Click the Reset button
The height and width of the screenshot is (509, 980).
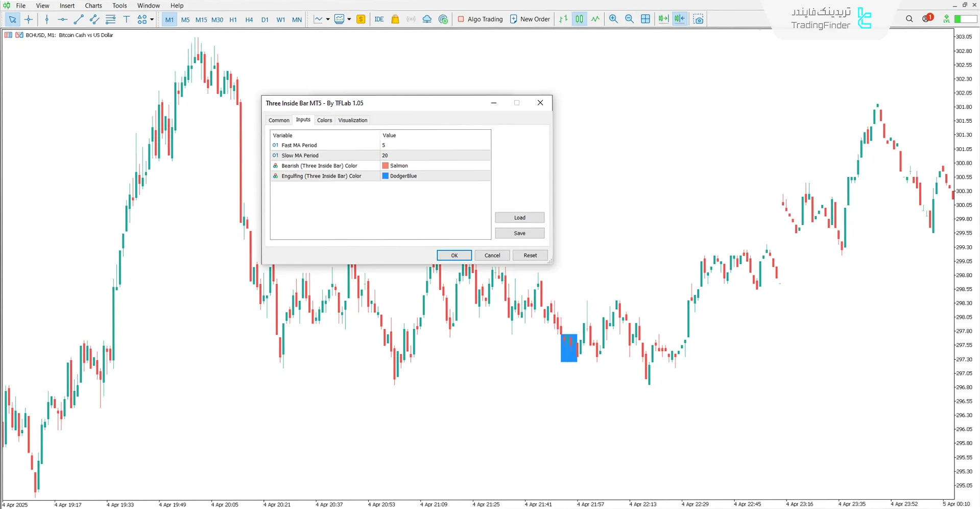tap(530, 256)
